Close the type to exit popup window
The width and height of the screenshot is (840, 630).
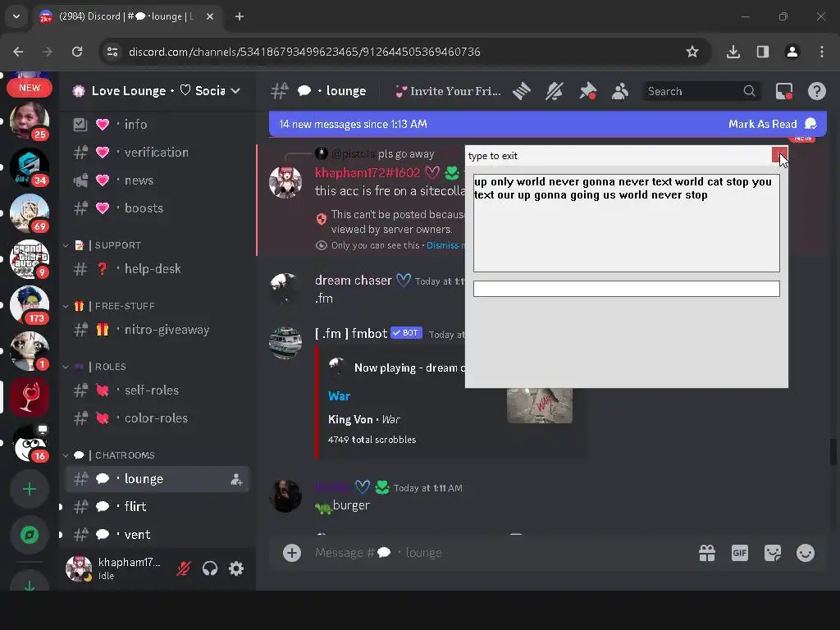pos(779,155)
